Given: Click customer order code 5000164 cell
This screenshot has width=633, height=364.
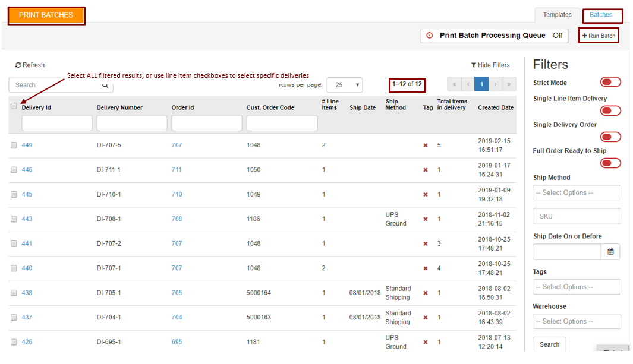Looking at the screenshot, I should coord(259,293).
